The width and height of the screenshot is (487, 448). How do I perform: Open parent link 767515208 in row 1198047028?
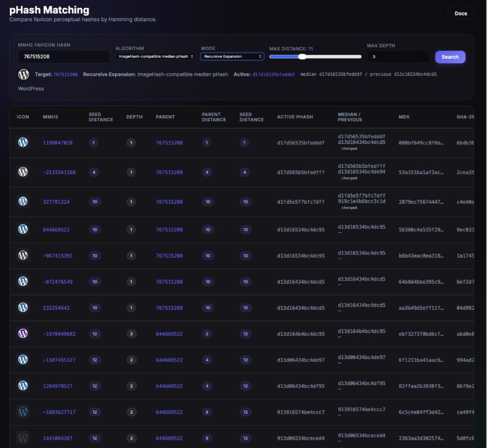pos(169,143)
